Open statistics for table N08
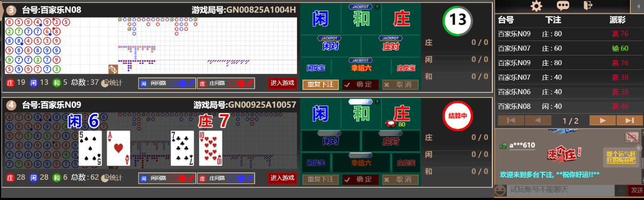644x200 pixels. (x=112, y=83)
